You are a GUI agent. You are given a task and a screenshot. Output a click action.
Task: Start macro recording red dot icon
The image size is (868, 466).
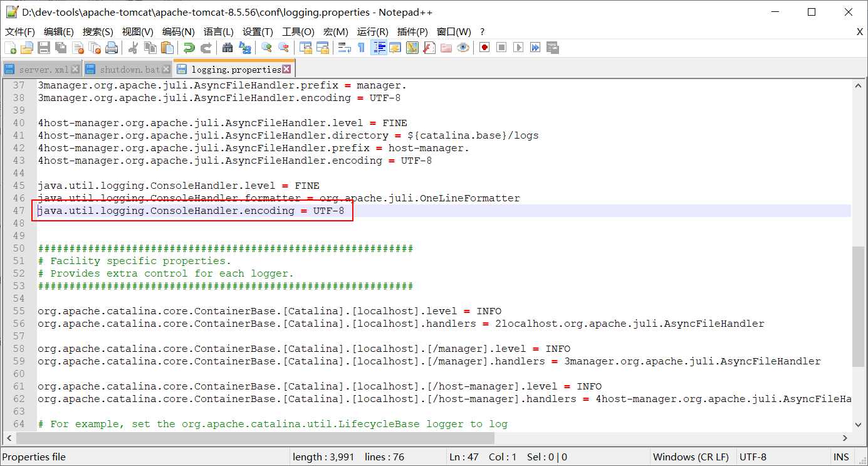pyautogui.click(x=484, y=48)
